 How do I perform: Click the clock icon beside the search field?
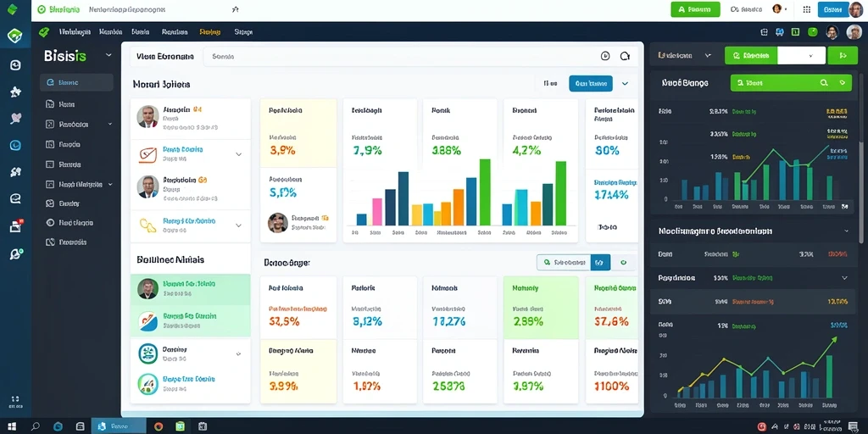point(605,56)
